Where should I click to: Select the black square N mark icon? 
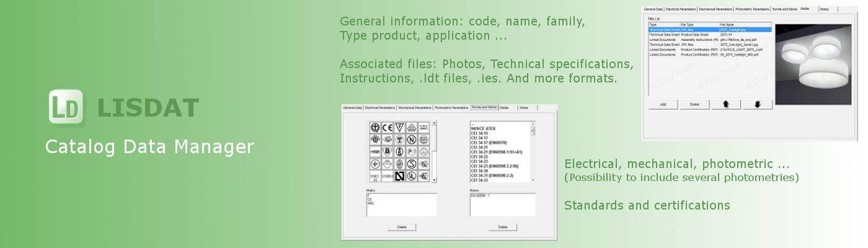coord(399,176)
